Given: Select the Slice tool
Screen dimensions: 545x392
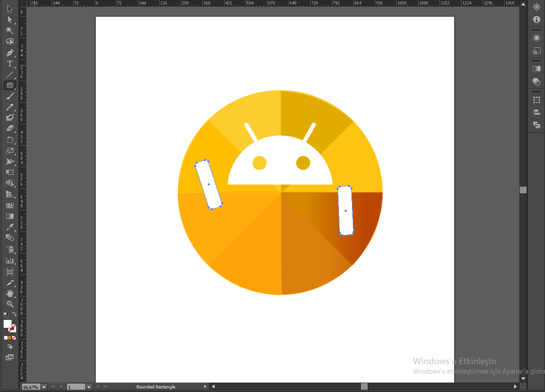Looking at the screenshot, I should coord(9,283).
